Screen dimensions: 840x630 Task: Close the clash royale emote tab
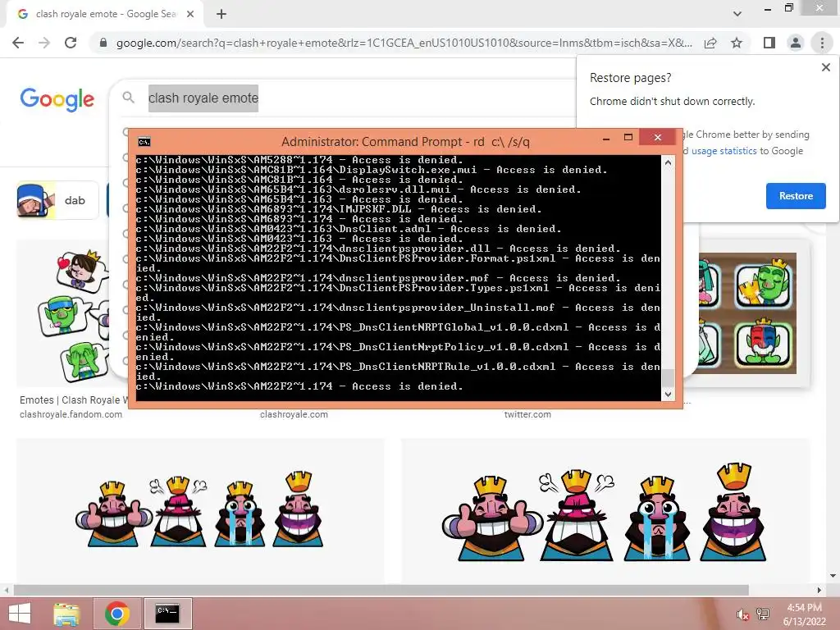190,15
